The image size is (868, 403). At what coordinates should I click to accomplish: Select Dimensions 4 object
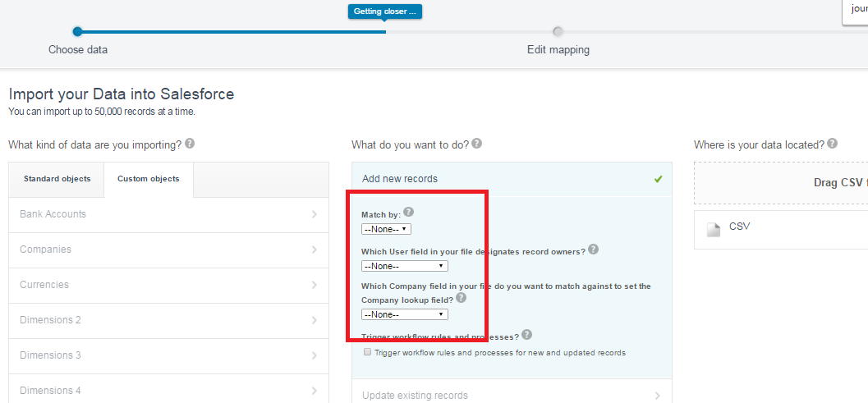coord(169,388)
